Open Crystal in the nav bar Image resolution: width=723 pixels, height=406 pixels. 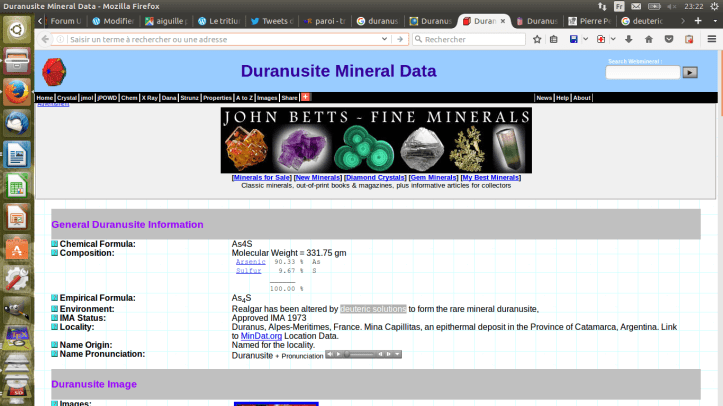(x=67, y=98)
